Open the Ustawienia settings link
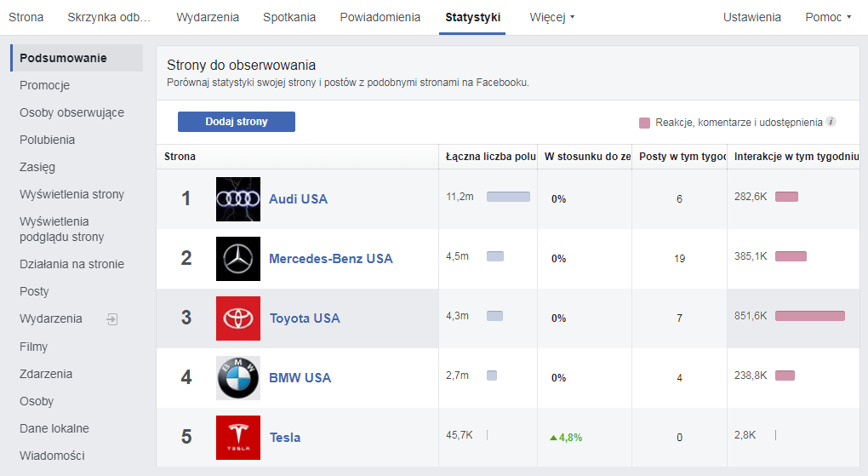The image size is (868, 476). [752, 17]
